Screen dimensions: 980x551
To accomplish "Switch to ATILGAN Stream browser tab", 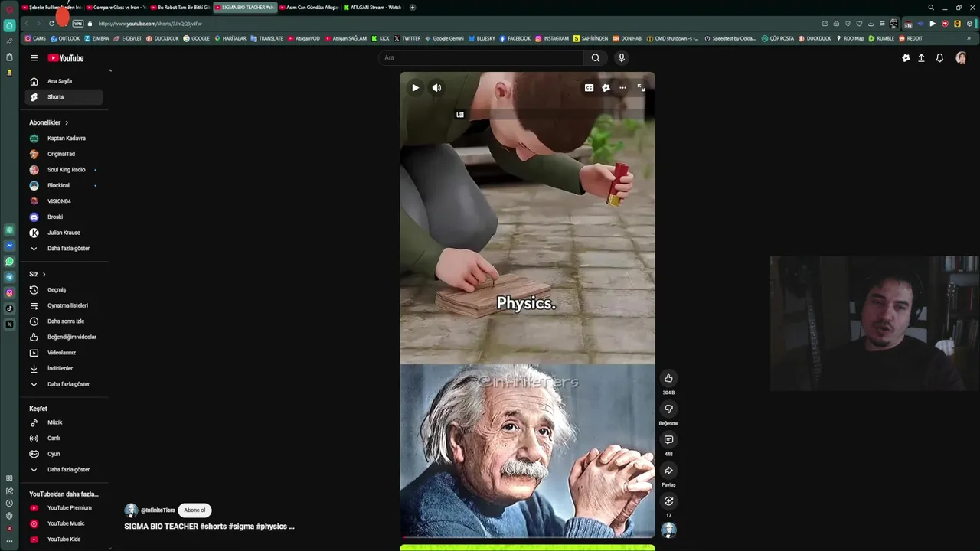I will point(373,7).
